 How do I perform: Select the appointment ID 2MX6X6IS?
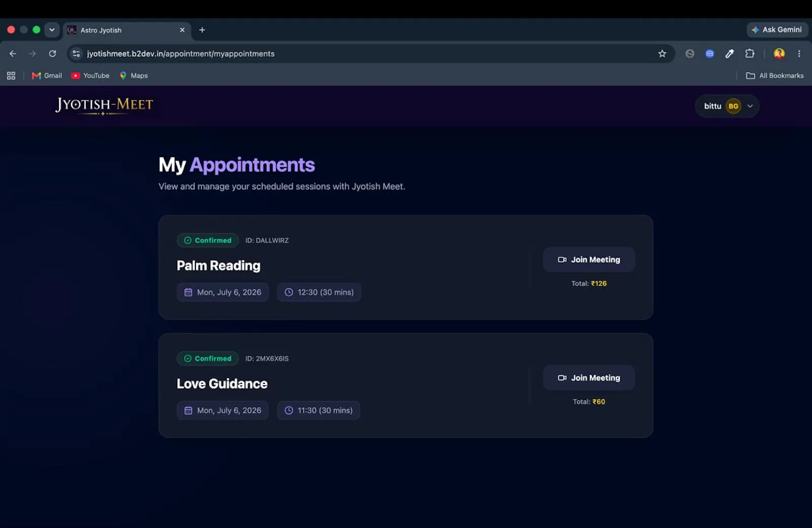pos(267,358)
